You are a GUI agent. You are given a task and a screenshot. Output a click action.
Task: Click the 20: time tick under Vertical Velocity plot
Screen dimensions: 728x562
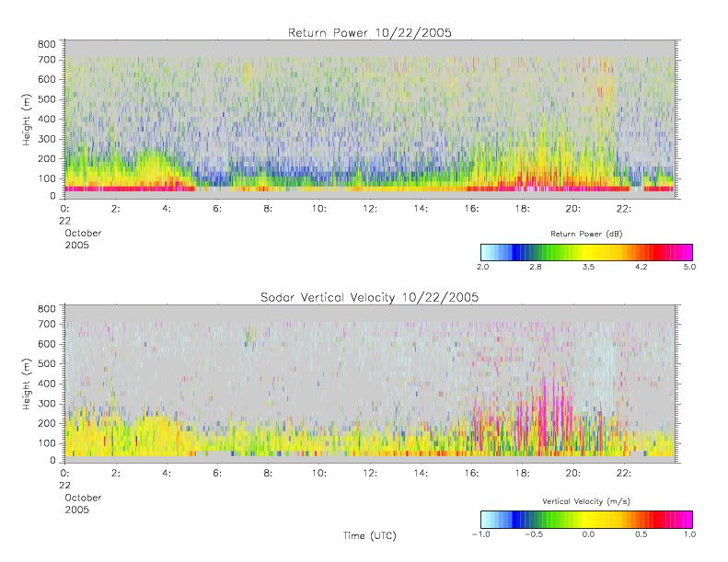(x=573, y=474)
